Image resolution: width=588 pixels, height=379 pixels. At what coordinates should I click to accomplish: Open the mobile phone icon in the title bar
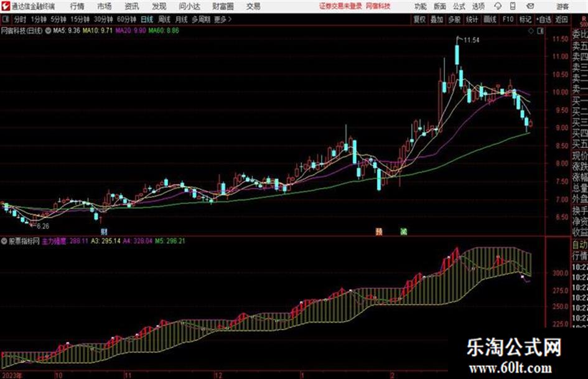[x=513, y=6]
